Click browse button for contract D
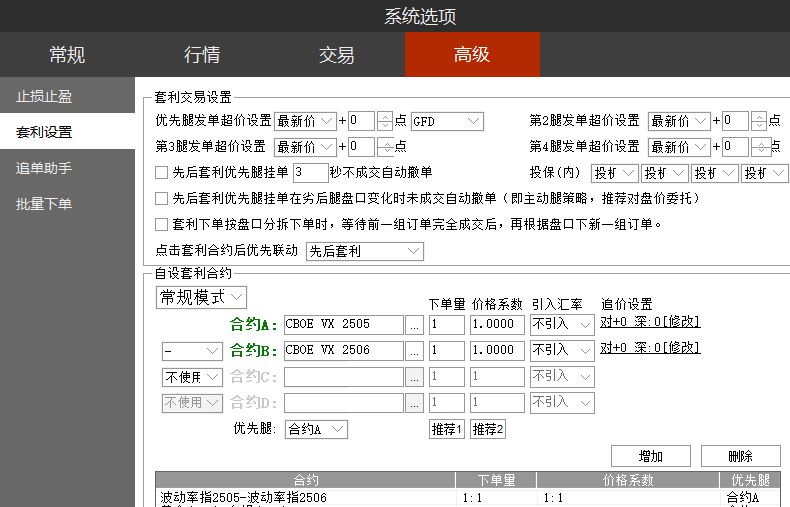Viewport: 790px width, 507px height. tap(415, 403)
